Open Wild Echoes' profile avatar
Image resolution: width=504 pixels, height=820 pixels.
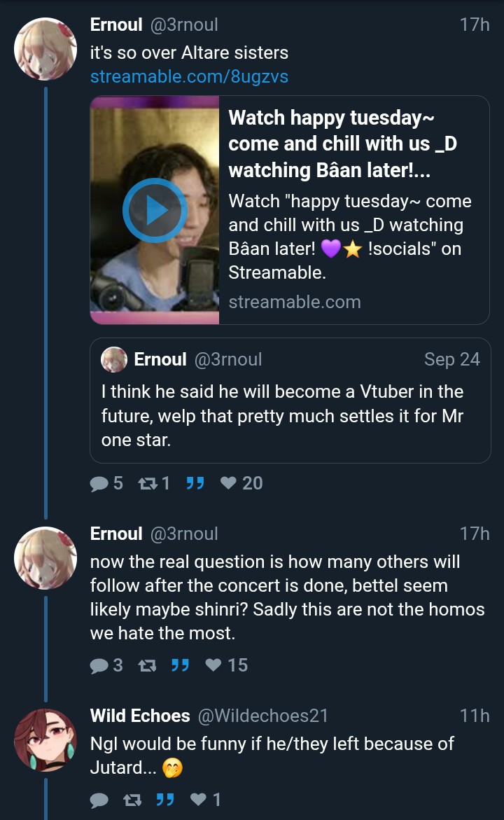[x=45, y=739]
